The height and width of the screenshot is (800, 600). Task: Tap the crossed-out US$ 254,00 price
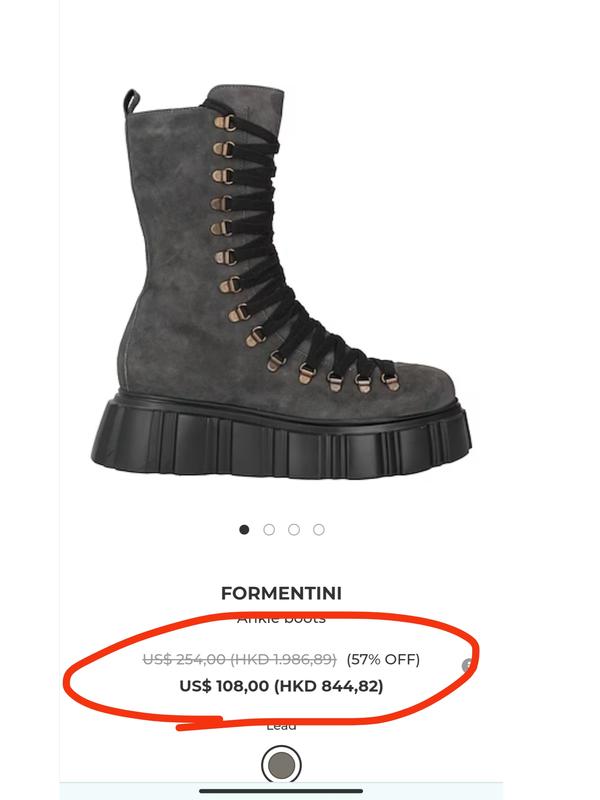coord(184,659)
